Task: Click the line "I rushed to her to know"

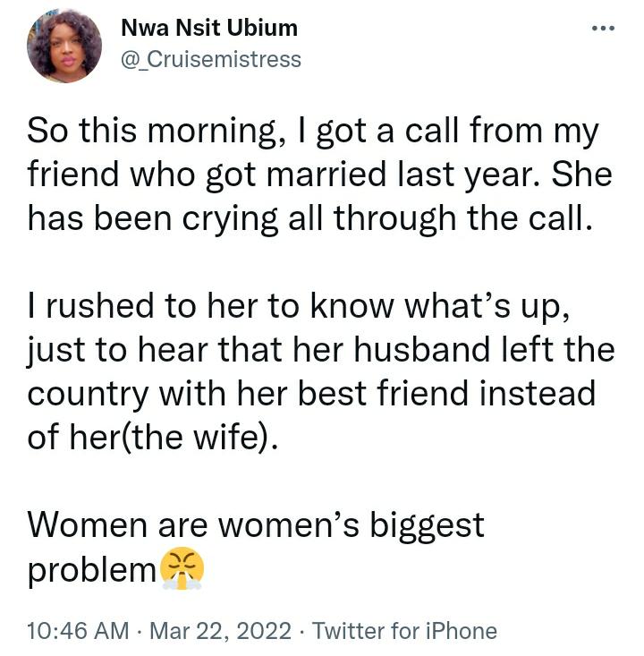Action: pyautogui.click(x=299, y=307)
